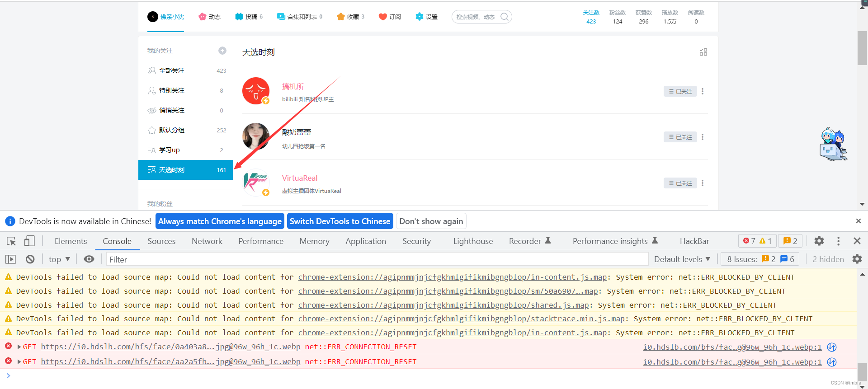
Task: Click 搞机所 avatar
Action: 256,91
